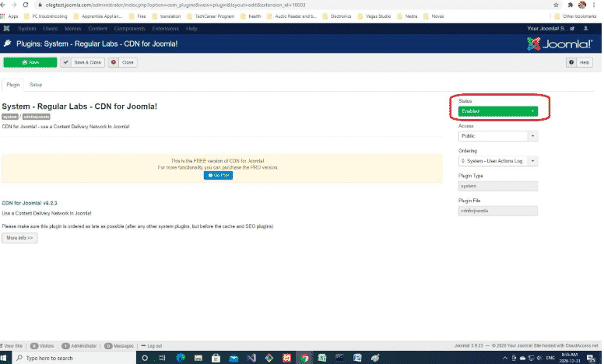Open PC troubleshooting bookmark folder
The image size is (604, 364).
tap(45, 16)
